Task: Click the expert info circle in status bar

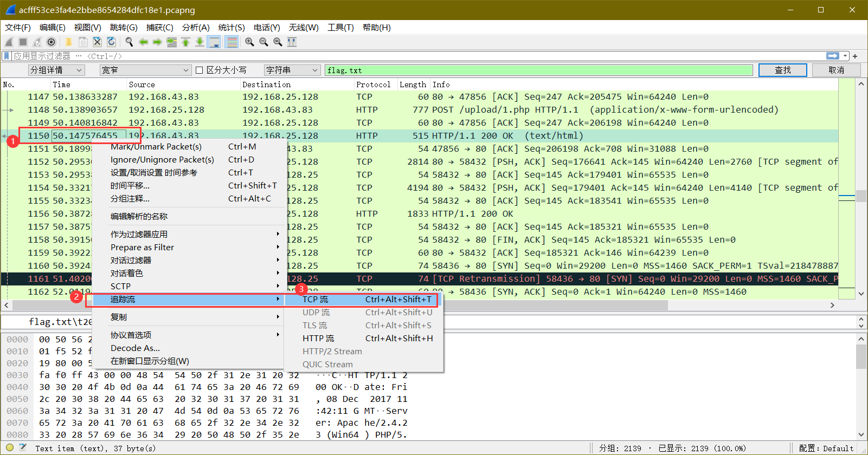Action: click(x=10, y=447)
